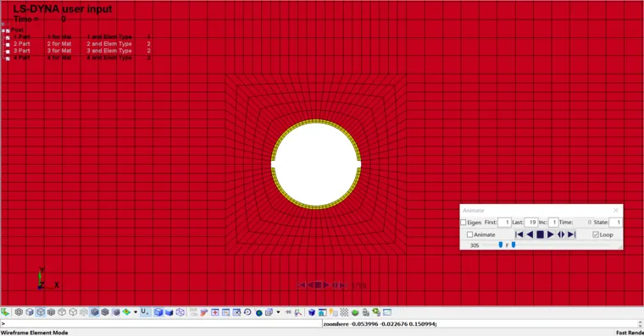Jump to first state in Animate dialog
This screenshot has width=644, height=336.
[x=519, y=234]
